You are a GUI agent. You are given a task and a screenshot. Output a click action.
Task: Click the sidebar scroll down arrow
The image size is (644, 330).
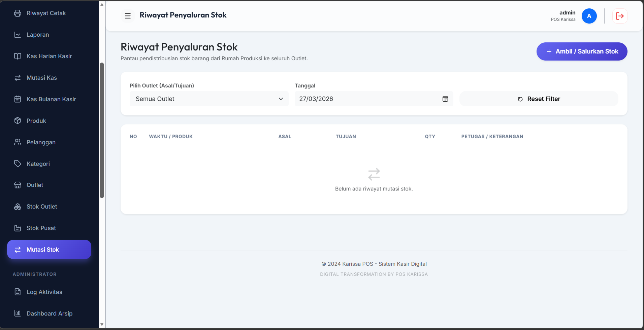click(102, 325)
